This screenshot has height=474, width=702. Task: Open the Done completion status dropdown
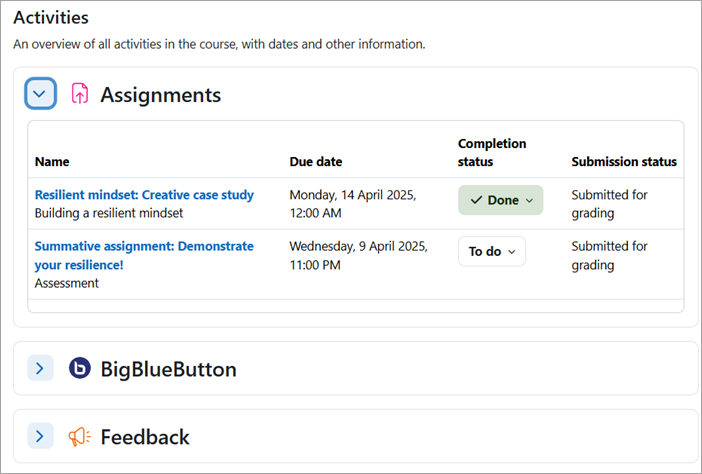[x=500, y=200]
